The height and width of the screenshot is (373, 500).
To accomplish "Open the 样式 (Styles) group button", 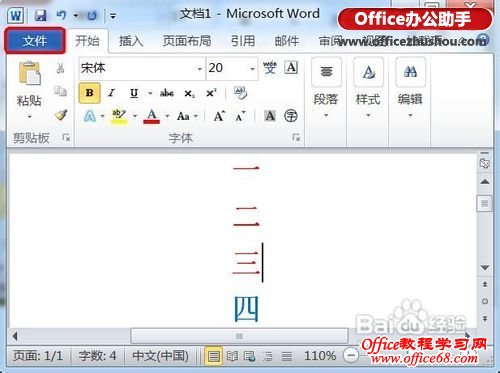I will [368, 88].
